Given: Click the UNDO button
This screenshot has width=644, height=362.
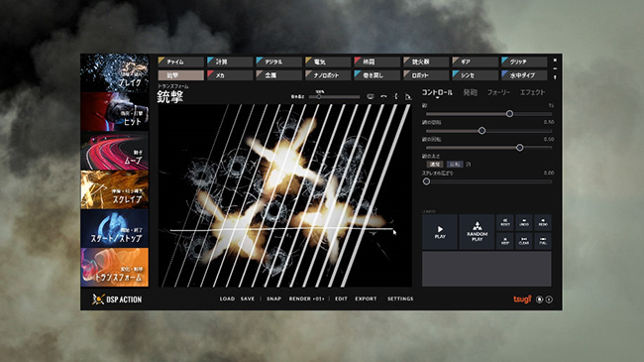Looking at the screenshot, I should point(524,222).
